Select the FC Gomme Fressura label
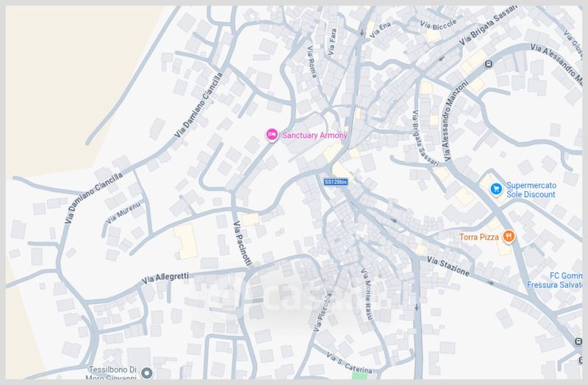The width and height of the screenshot is (588, 385). coord(555,281)
